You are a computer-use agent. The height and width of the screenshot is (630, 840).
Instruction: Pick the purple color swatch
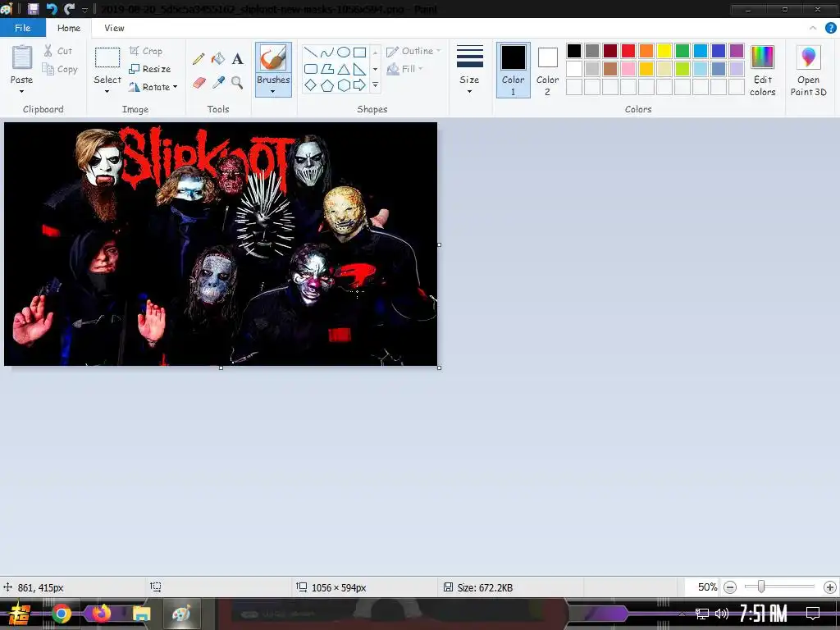[x=737, y=51]
